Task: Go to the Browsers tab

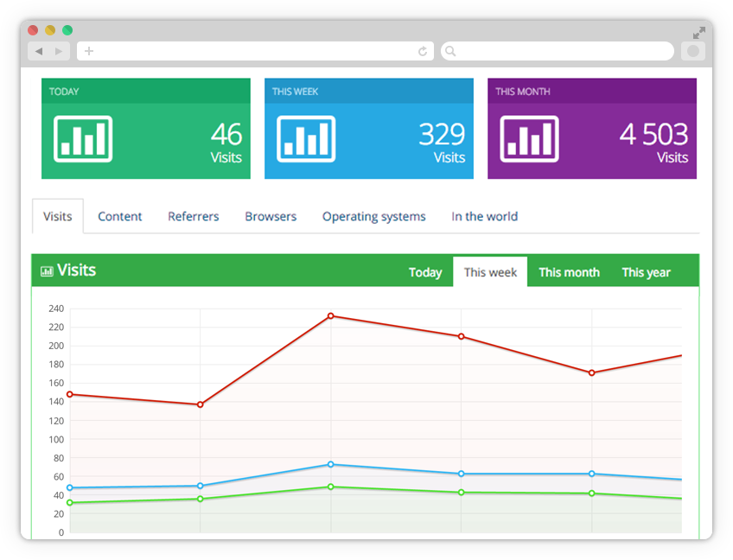Action: (271, 216)
